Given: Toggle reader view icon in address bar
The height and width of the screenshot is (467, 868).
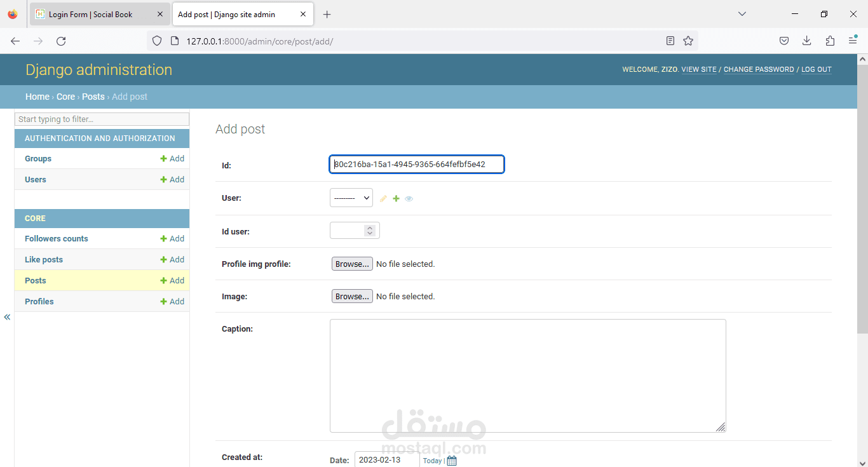Looking at the screenshot, I should coord(670,41).
